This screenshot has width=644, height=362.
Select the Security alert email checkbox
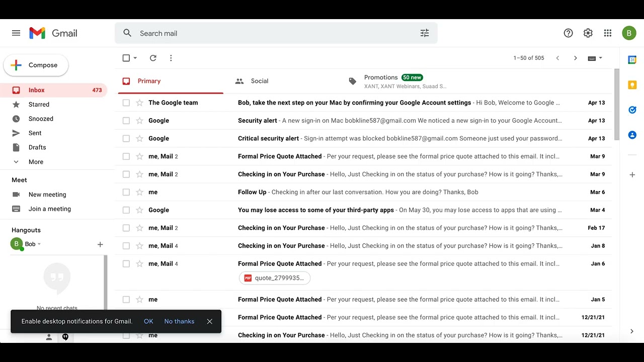coord(126,121)
